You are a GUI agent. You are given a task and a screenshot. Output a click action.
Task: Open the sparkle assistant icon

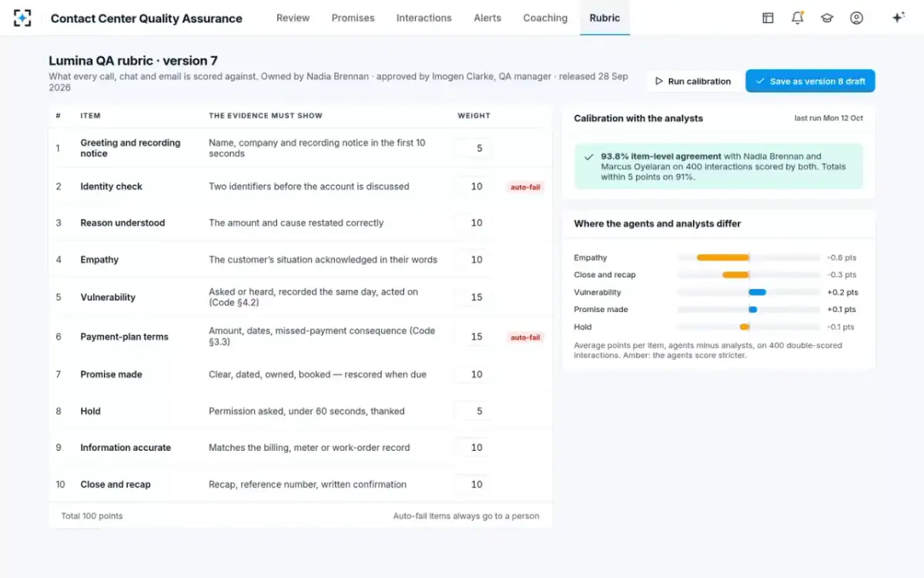[898, 18]
